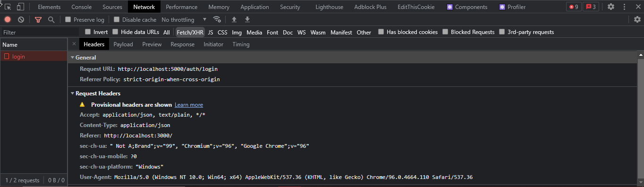Open the Security panel
This screenshot has height=187, width=644.
290,7
